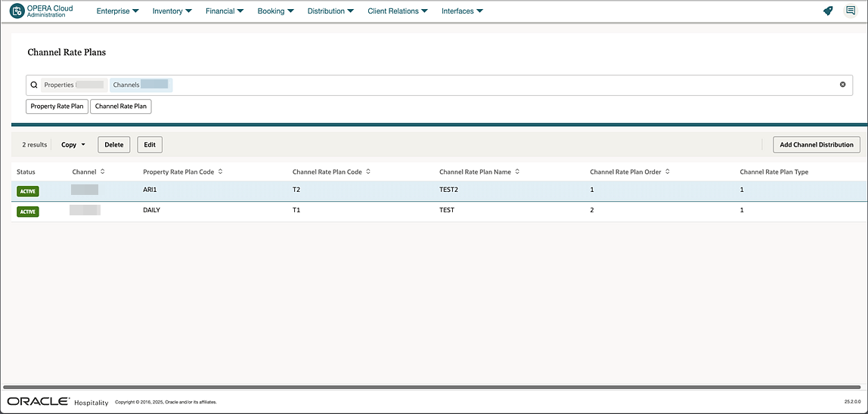Expand the Copy dropdown
Viewport: 868px width, 414px height.
pyautogui.click(x=73, y=144)
